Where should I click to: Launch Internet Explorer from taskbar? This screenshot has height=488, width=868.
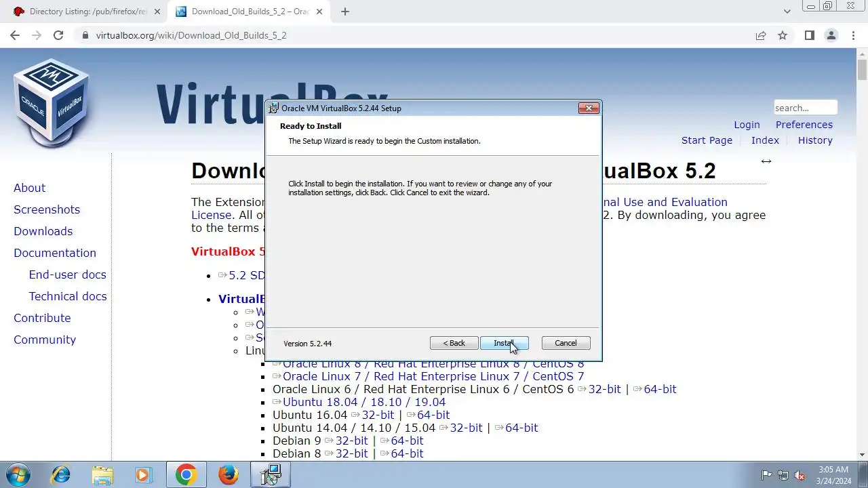(60, 474)
